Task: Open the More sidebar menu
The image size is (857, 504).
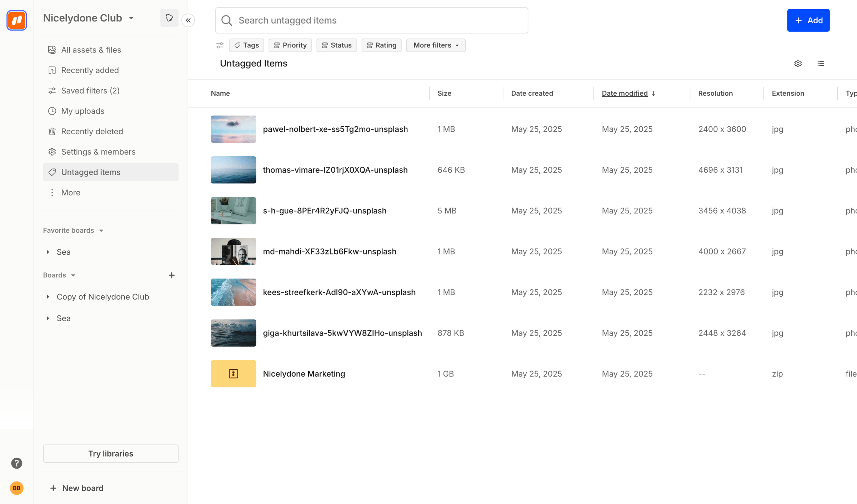Action: coord(111,193)
